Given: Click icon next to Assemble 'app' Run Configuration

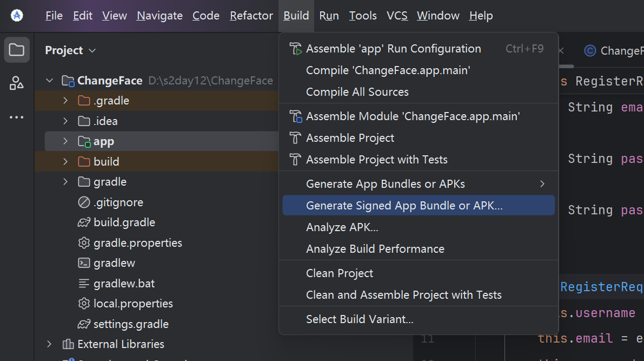Looking at the screenshot, I should coord(295,49).
